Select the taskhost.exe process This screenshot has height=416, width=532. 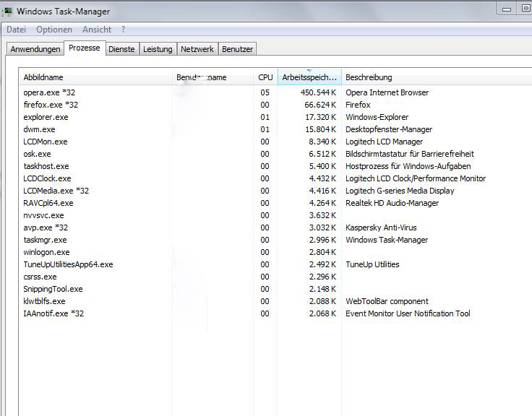click(x=46, y=166)
